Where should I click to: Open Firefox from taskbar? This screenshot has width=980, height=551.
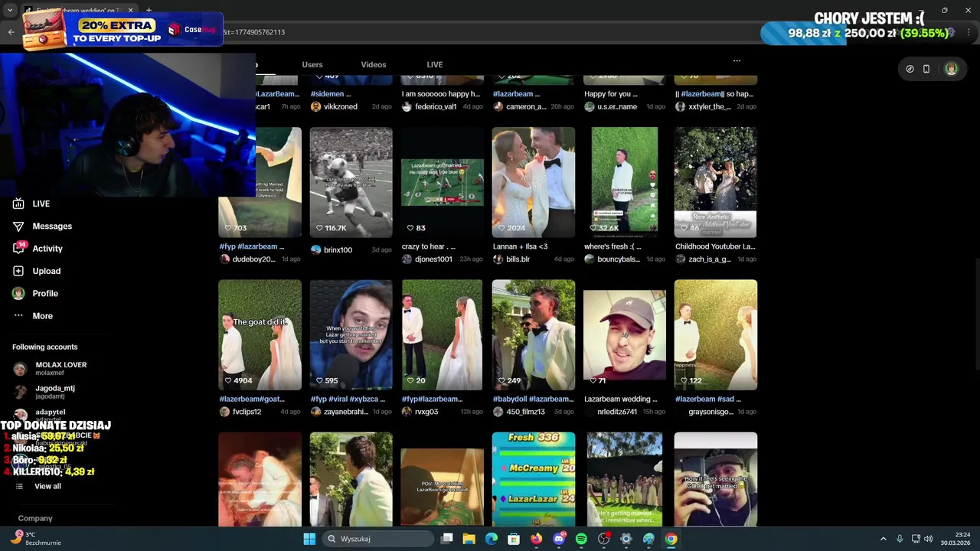(x=536, y=539)
